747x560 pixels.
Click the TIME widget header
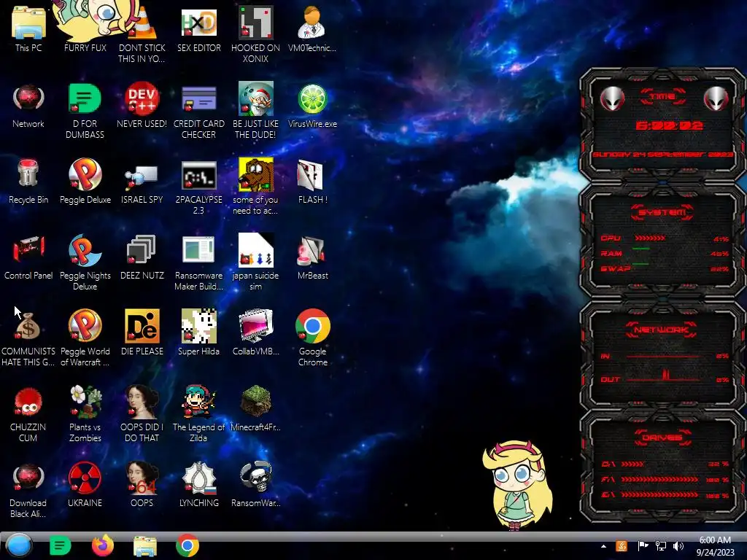[662, 97]
